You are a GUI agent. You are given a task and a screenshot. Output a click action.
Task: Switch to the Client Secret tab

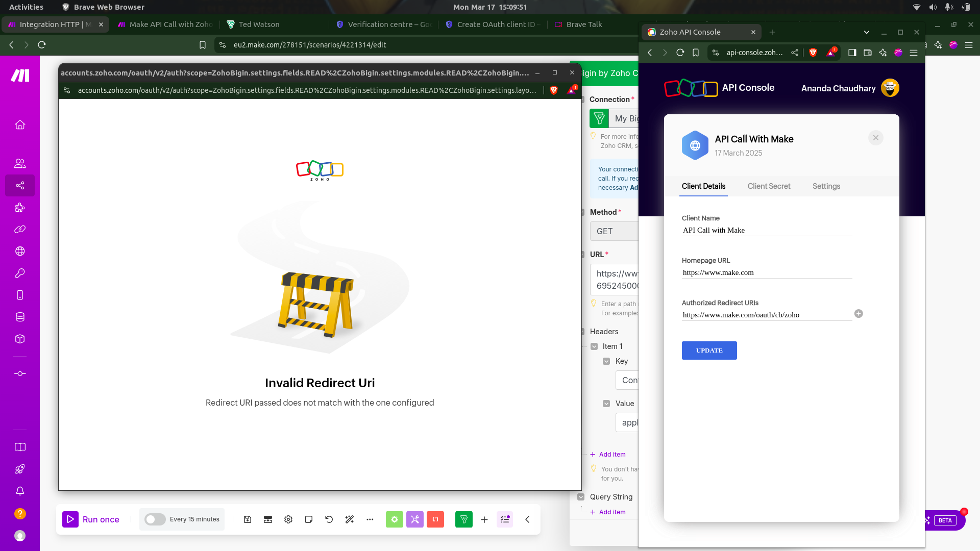[x=769, y=186]
